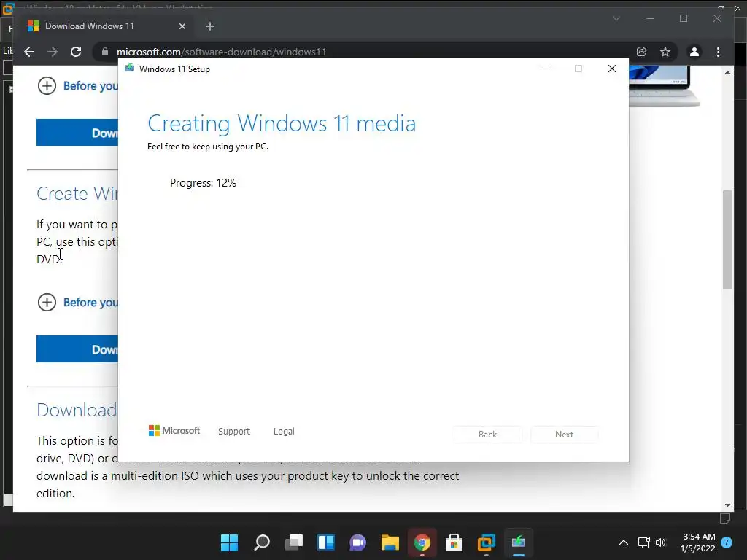
Task: Go back in Chrome browser
Action: coord(29,52)
